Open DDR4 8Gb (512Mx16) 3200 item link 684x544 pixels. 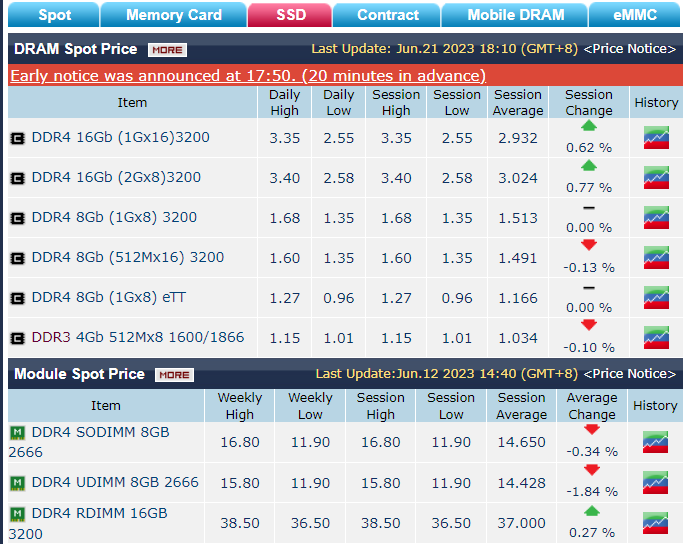point(128,257)
